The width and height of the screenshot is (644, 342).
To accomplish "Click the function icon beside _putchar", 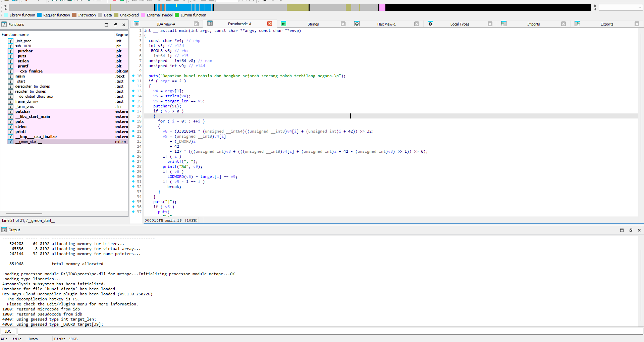I will tap(11, 51).
